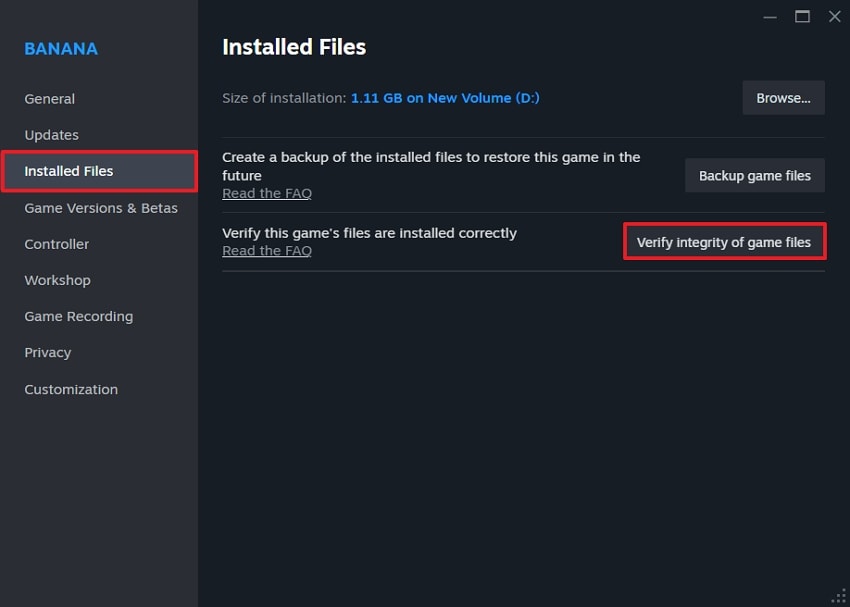Open the Controller settings section
This screenshot has height=607, width=850.
coord(56,244)
